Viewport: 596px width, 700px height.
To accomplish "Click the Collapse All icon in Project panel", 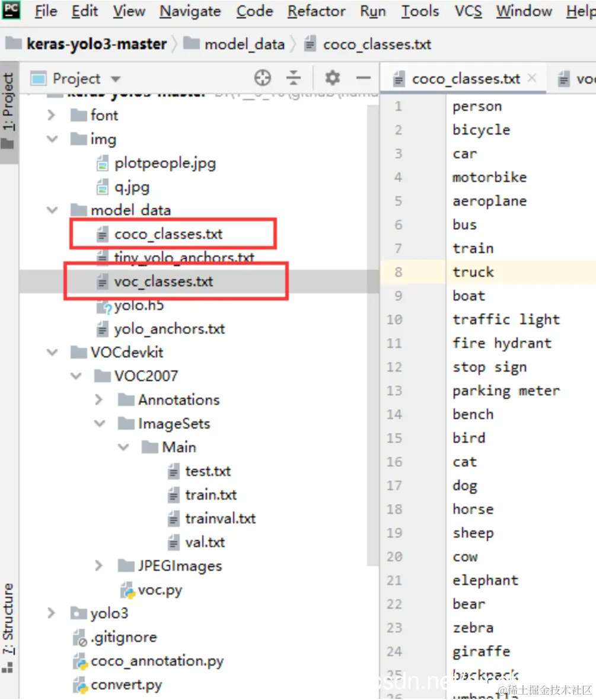I will (294, 78).
